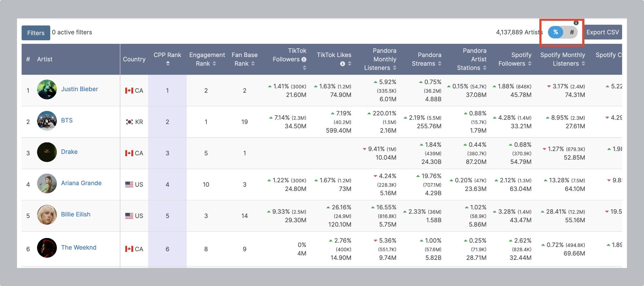Select The Weeknd's Spotify monthly listeners 69.66M
644x286 pixels.
click(x=574, y=253)
